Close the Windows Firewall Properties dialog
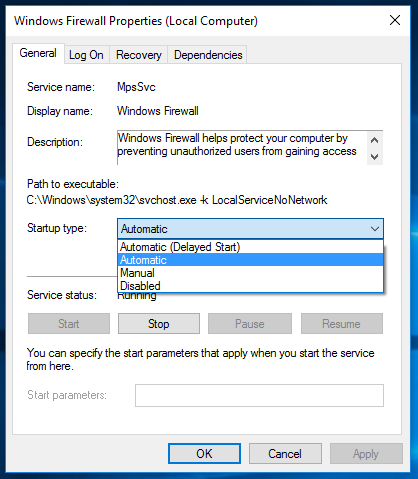 (395, 21)
